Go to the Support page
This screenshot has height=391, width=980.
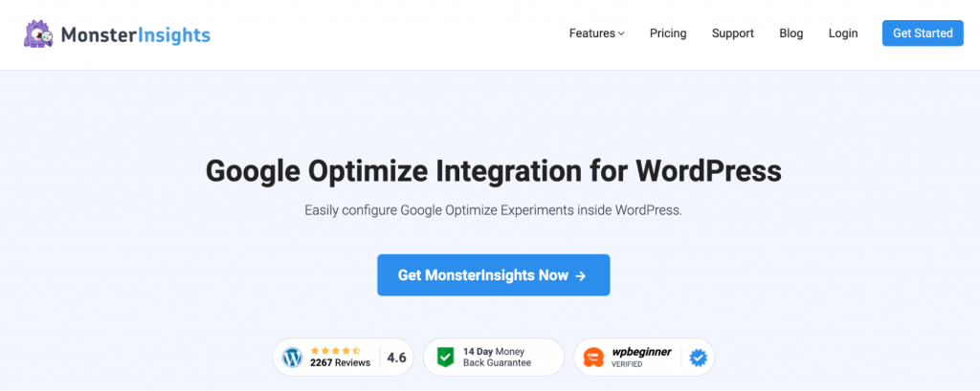pos(733,33)
